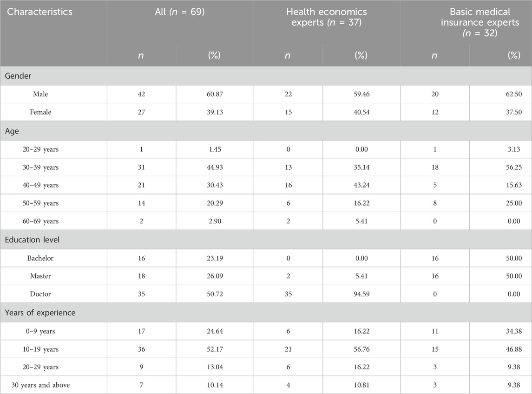Image resolution: width=532 pixels, height=394 pixels.
Task: Click the 30 years and above label
Action: (40, 385)
